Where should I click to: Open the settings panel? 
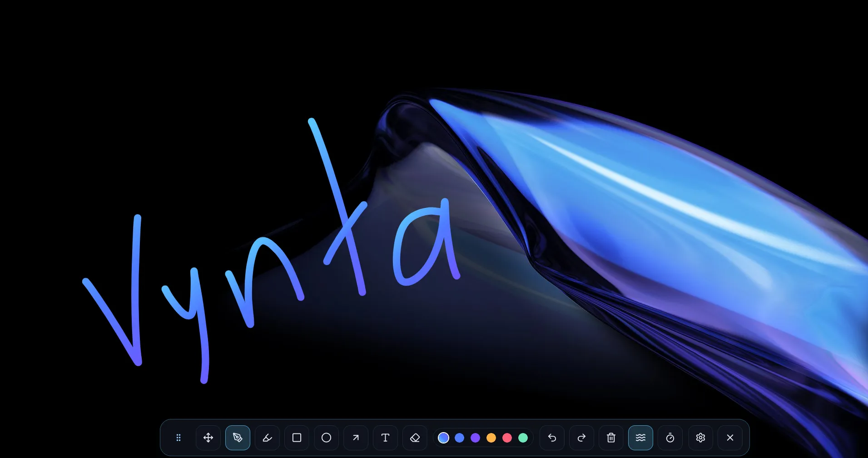(700, 438)
